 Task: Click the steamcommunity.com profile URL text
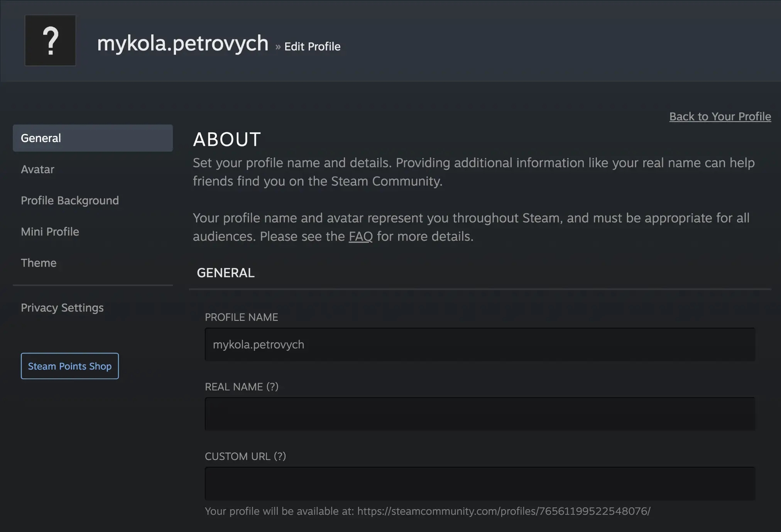504,511
